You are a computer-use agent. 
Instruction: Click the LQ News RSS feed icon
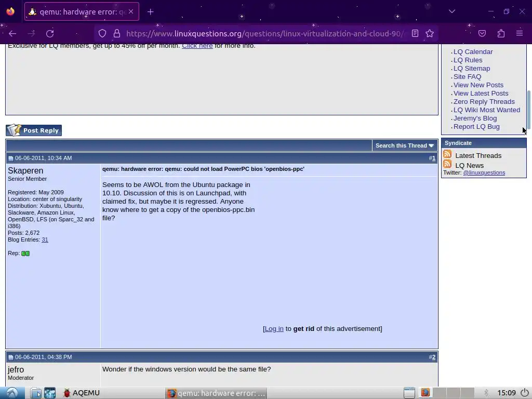(x=447, y=164)
